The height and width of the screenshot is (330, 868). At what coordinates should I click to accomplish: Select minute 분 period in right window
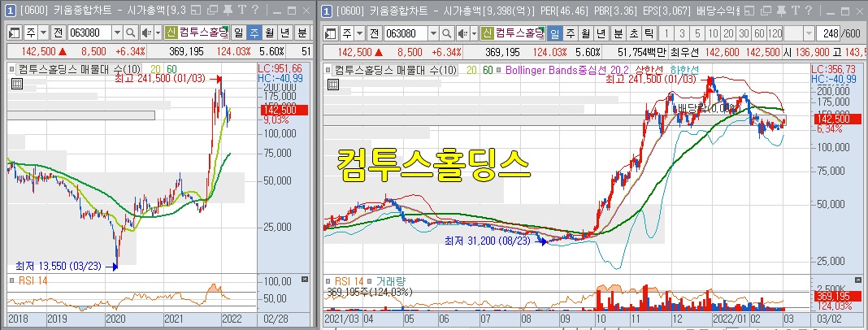coord(618,33)
